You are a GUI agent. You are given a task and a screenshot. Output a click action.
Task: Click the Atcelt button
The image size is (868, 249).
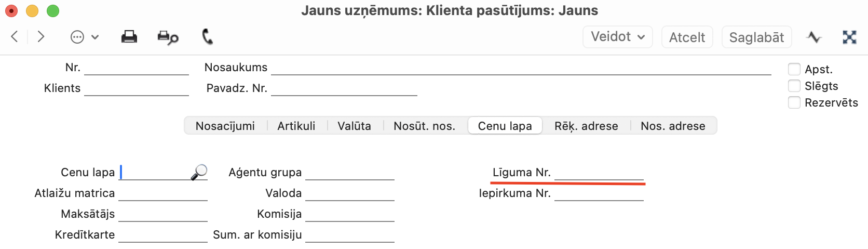pyautogui.click(x=687, y=37)
